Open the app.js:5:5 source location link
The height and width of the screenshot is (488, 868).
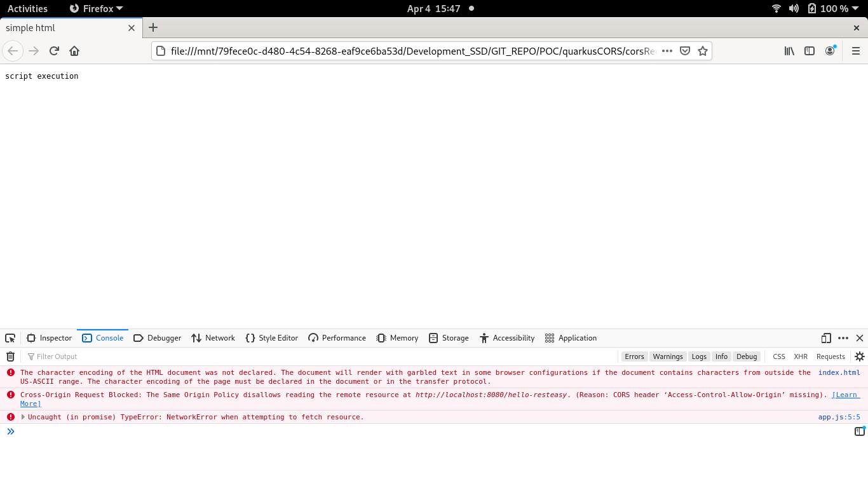(839, 417)
